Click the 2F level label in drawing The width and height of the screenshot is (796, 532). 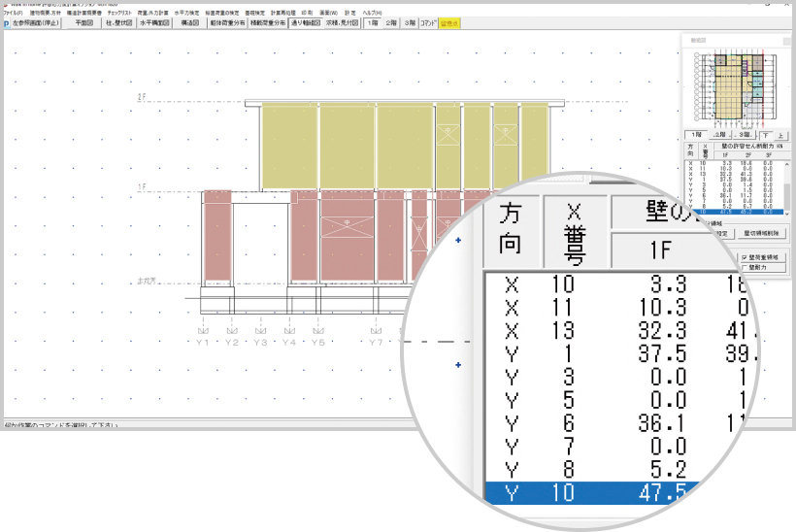click(x=142, y=96)
